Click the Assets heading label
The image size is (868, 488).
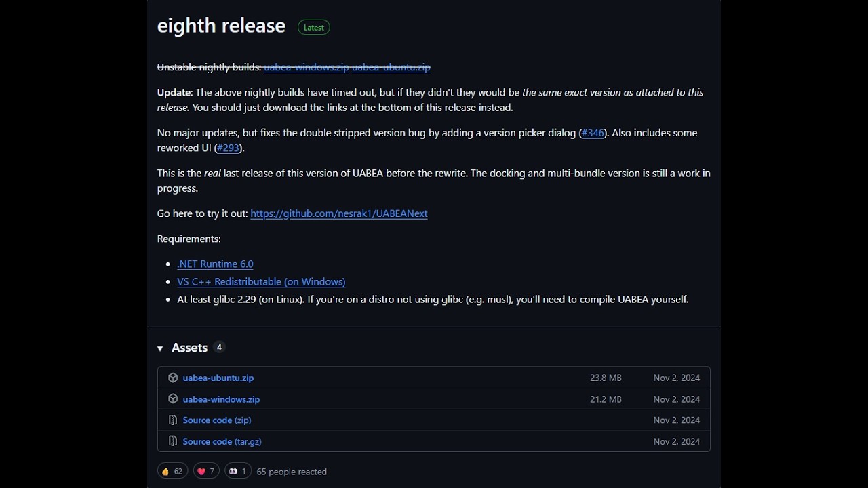point(189,348)
